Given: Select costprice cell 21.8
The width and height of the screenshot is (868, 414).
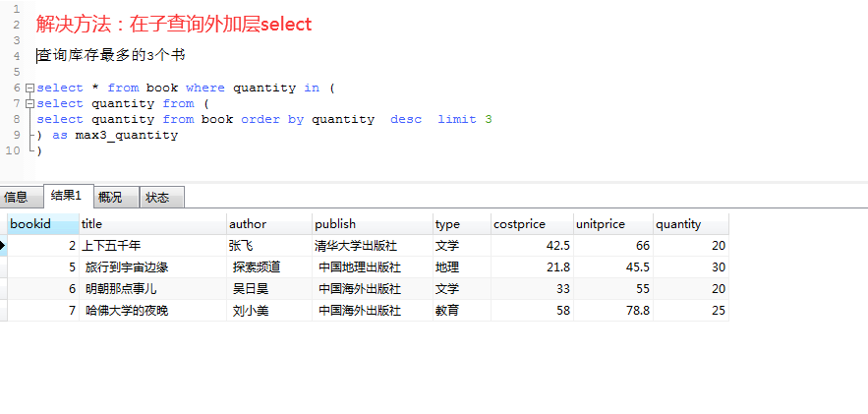Looking at the screenshot, I should [x=532, y=267].
